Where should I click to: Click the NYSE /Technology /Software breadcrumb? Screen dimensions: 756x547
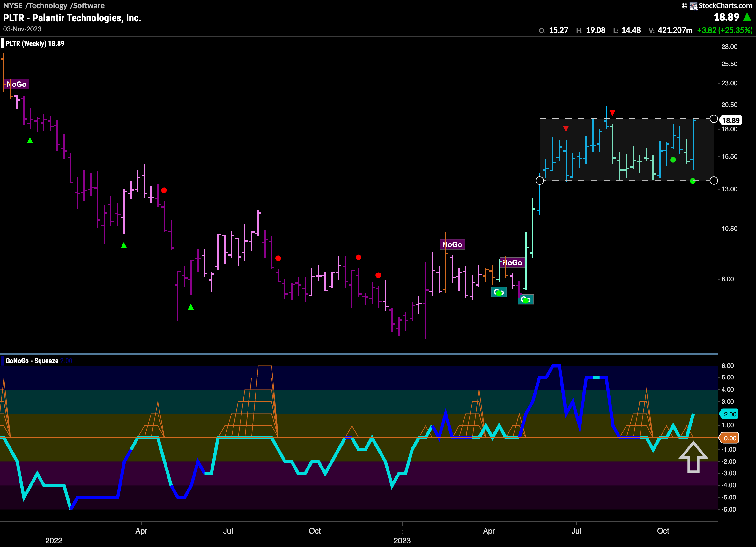[54, 6]
